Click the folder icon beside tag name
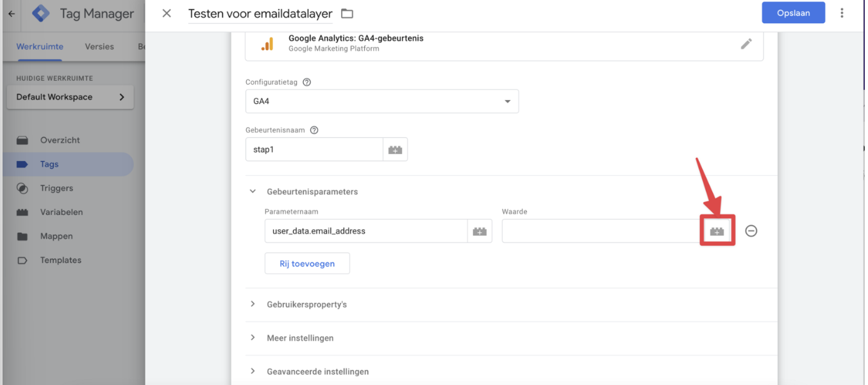 pos(347,13)
